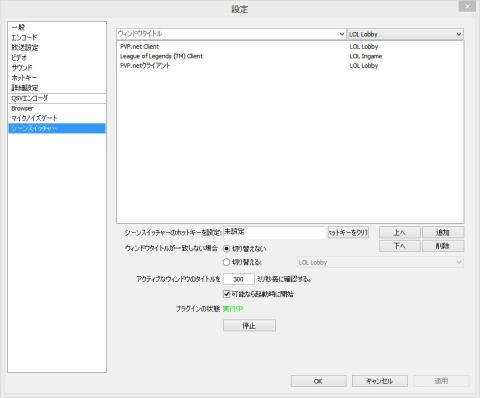
Task: Click the 300 millisecond interval field
Action: pos(239,279)
